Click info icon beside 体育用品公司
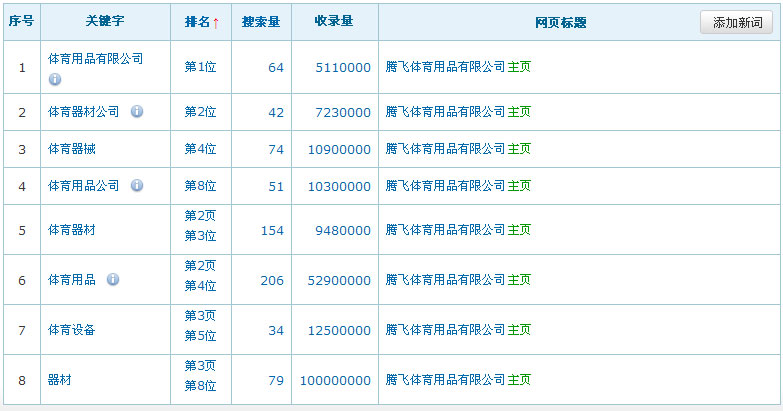This screenshot has width=783, height=411. pos(137,185)
